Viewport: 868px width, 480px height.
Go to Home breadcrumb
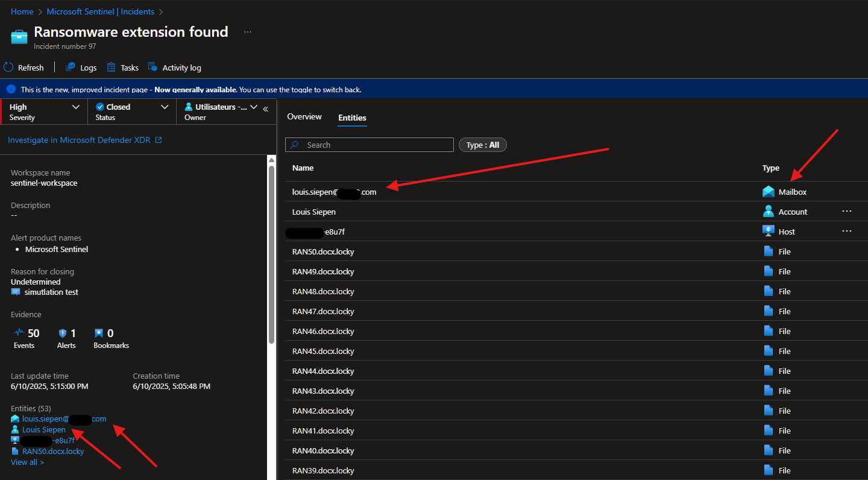point(22,11)
